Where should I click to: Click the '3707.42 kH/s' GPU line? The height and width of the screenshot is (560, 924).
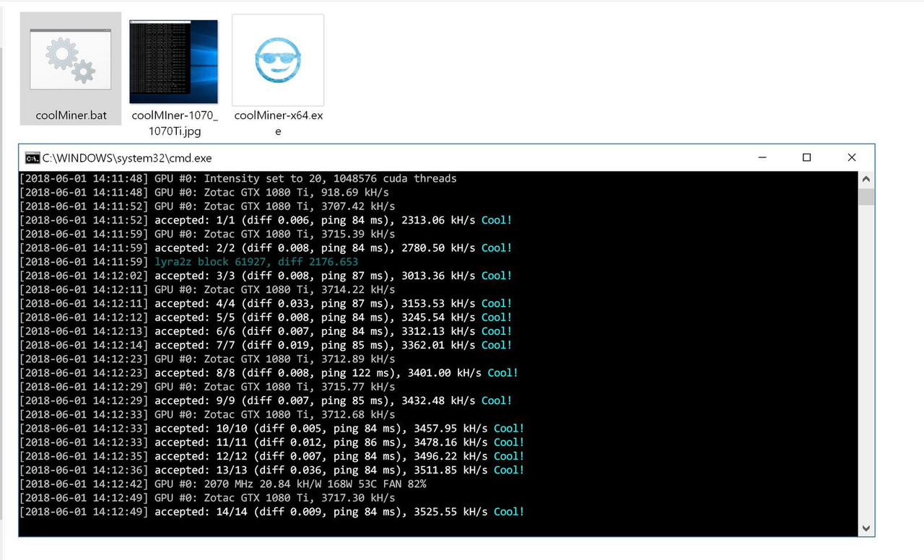coord(207,206)
